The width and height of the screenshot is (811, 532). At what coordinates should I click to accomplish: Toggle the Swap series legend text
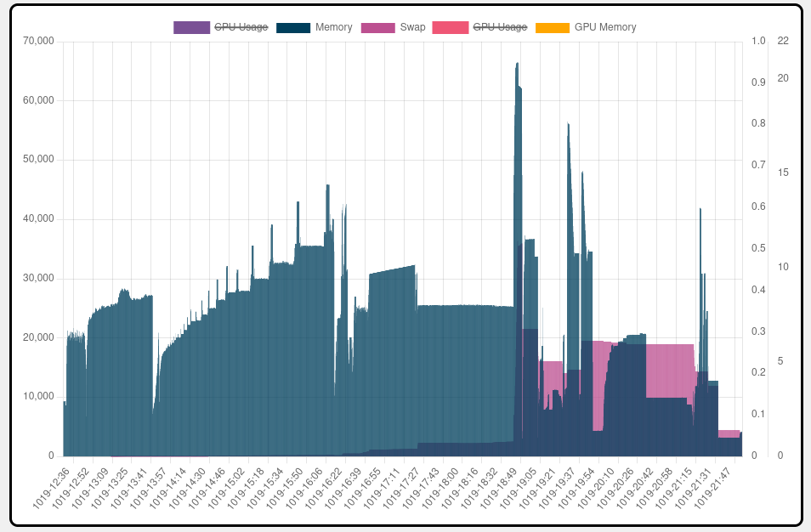pos(412,27)
